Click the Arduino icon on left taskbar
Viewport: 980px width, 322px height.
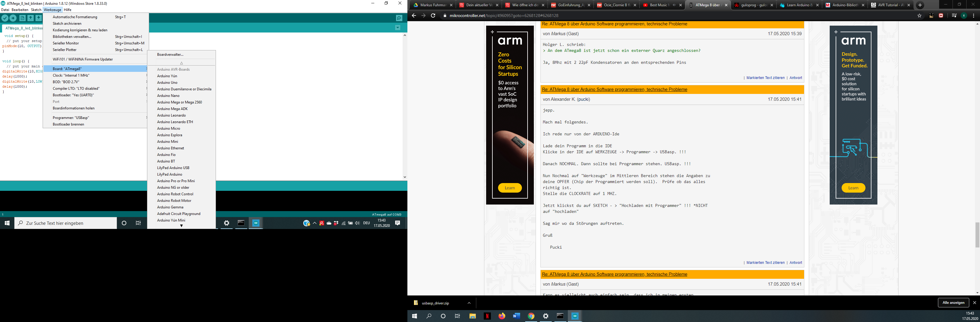(x=256, y=223)
